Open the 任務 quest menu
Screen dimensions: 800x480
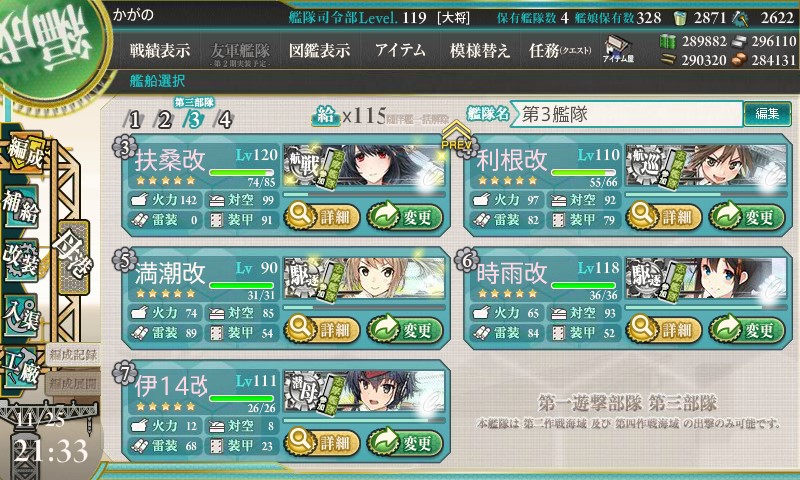click(560, 50)
